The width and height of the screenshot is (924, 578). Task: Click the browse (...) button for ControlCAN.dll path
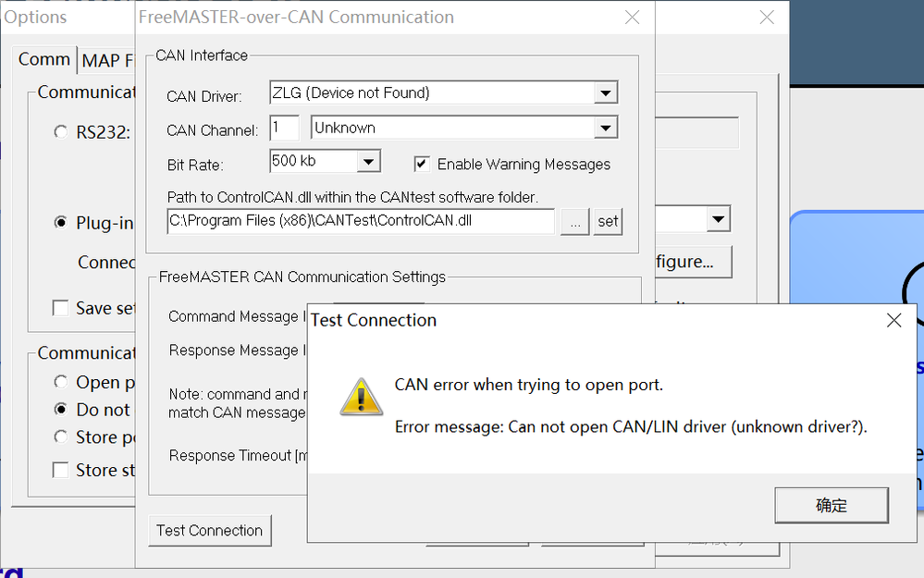(574, 222)
